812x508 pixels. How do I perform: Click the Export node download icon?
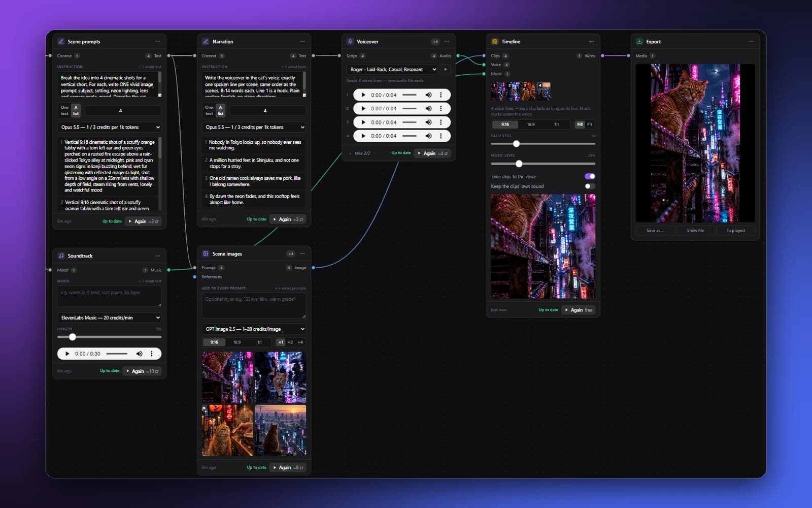point(639,42)
